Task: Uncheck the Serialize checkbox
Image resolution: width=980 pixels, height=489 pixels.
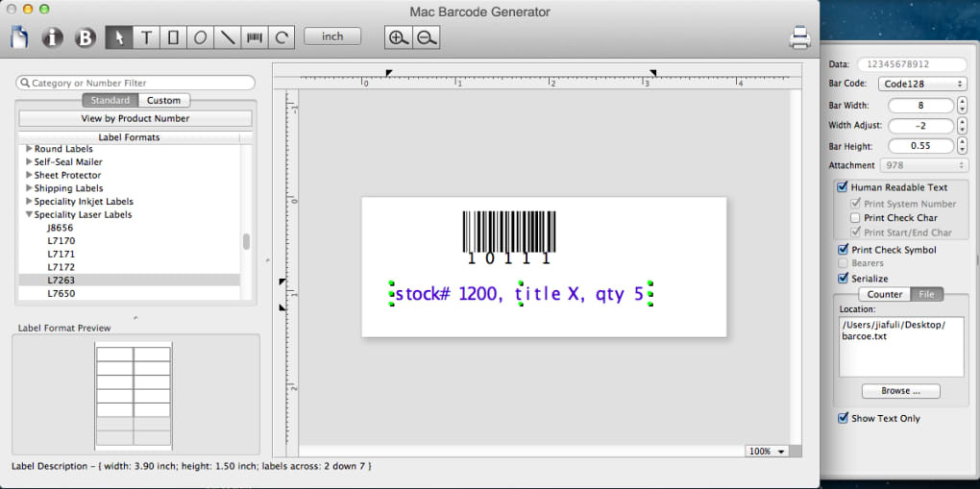Action: 843,279
